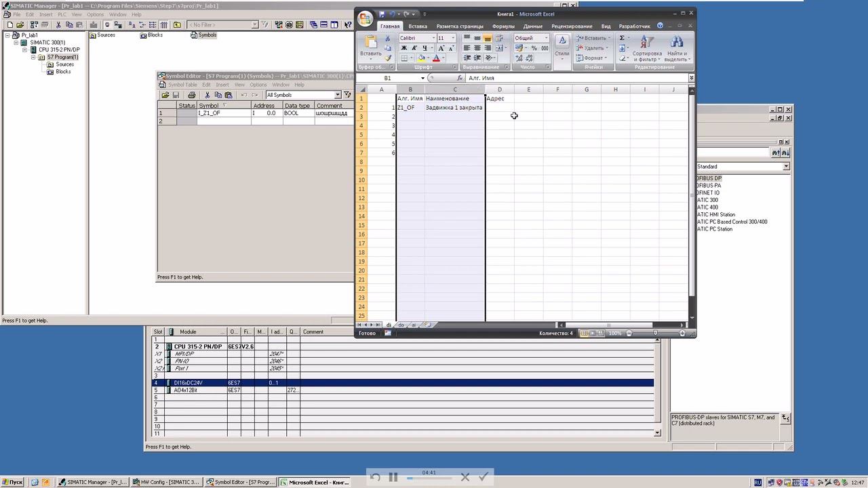Toggle Details view in SIMATIC Manager toolbar
The image size is (868, 488).
163,25
